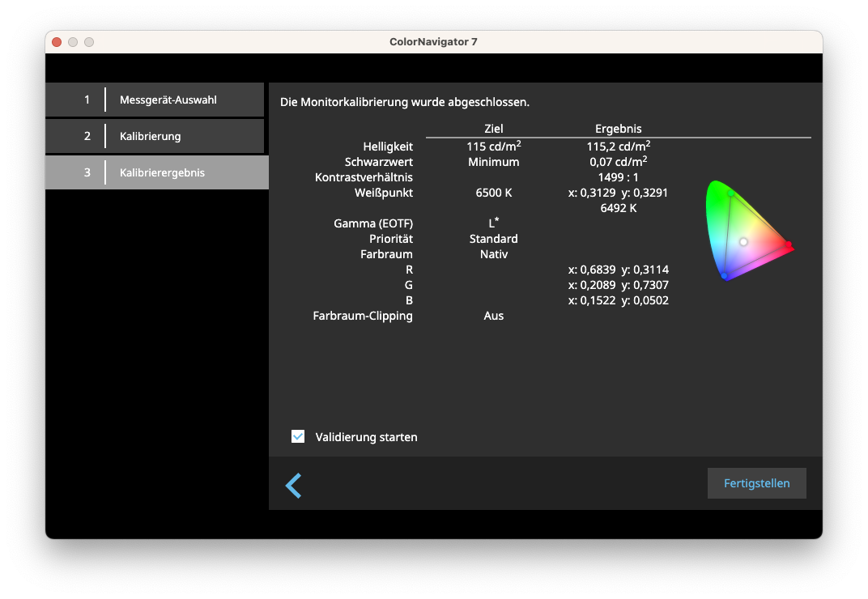The height and width of the screenshot is (599, 868).
Task: Click the measured brightness 115,2 cd/m² value
Action: (618, 147)
